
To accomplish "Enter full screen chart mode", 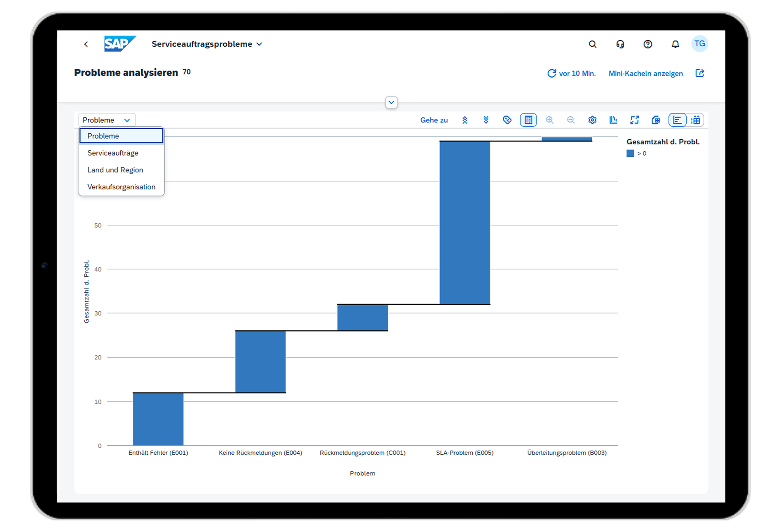I will tap(635, 120).
